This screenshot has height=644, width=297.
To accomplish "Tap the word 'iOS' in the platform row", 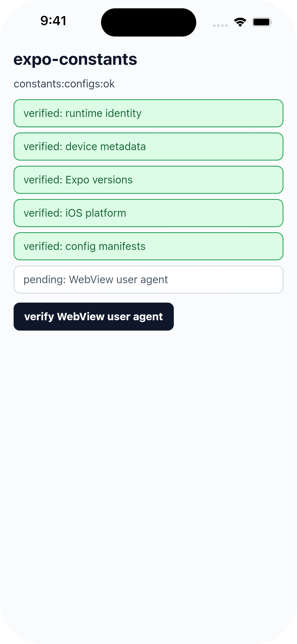I will tap(74, 213).
